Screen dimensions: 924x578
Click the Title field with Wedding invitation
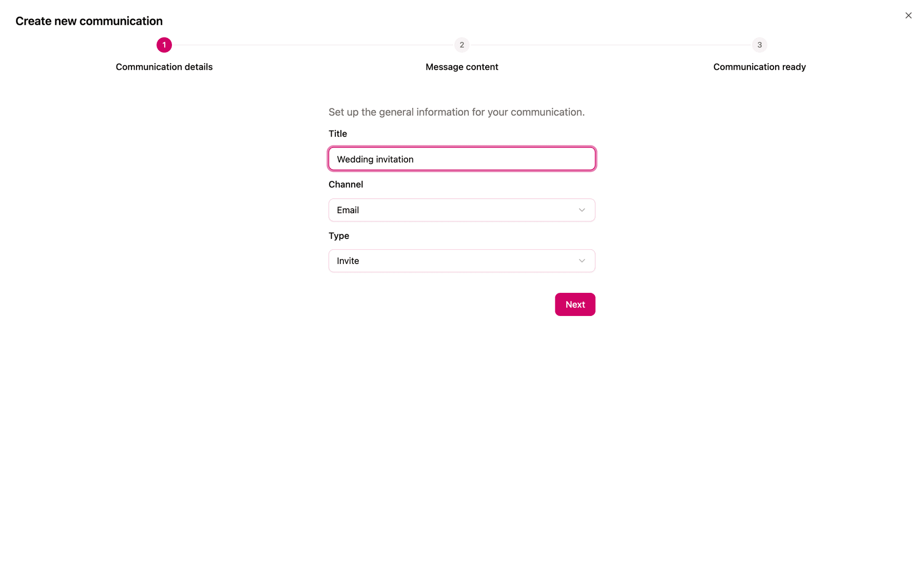point(462,159)
